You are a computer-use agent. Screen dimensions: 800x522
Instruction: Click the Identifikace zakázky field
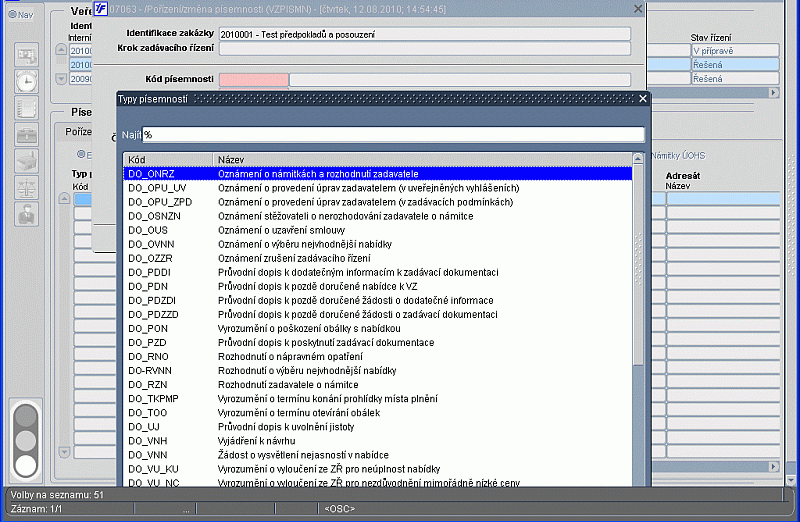click(x=424, y=34)
